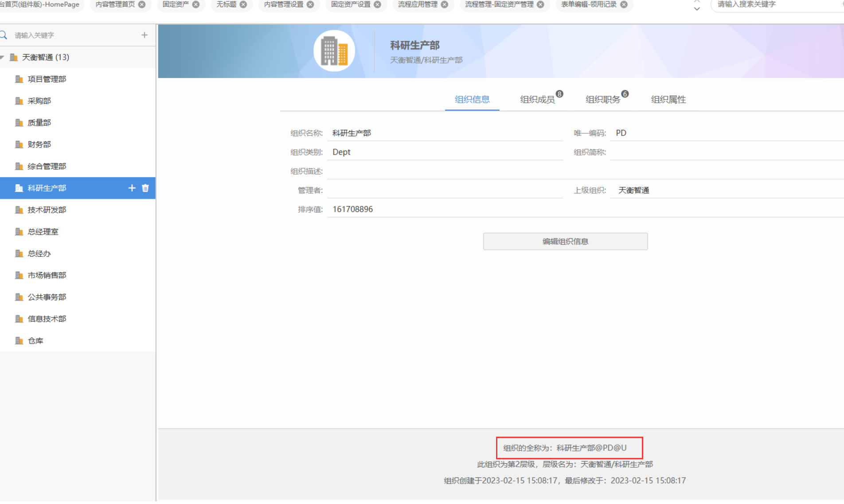Select 总经理室 in the organization tree
This screenshot has height=504, width=844.
(78, 232)
